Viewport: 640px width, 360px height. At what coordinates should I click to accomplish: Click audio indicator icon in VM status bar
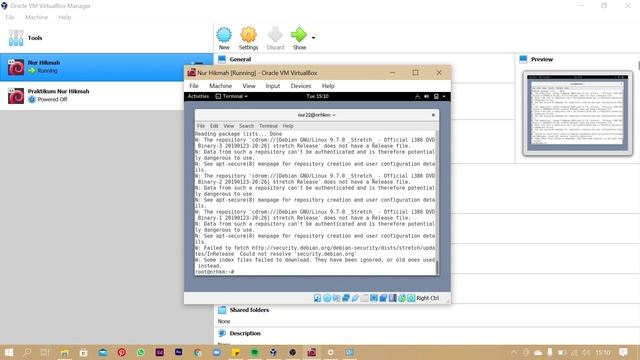click(x=336, y=298)
